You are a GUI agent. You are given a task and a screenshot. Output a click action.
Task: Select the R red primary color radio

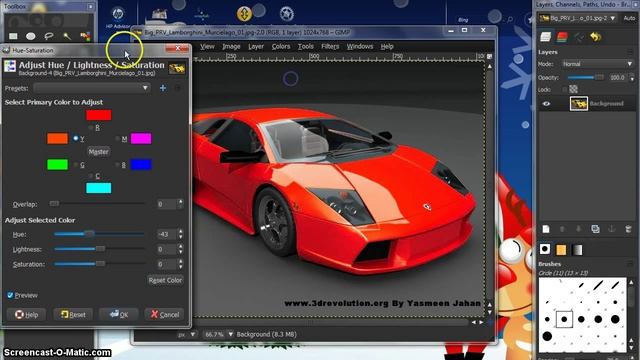point(91,128)
